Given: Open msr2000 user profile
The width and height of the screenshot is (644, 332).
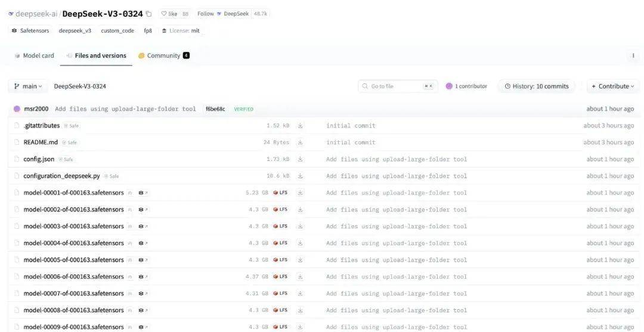Looking at the screenshot, I should pos(36,109).
